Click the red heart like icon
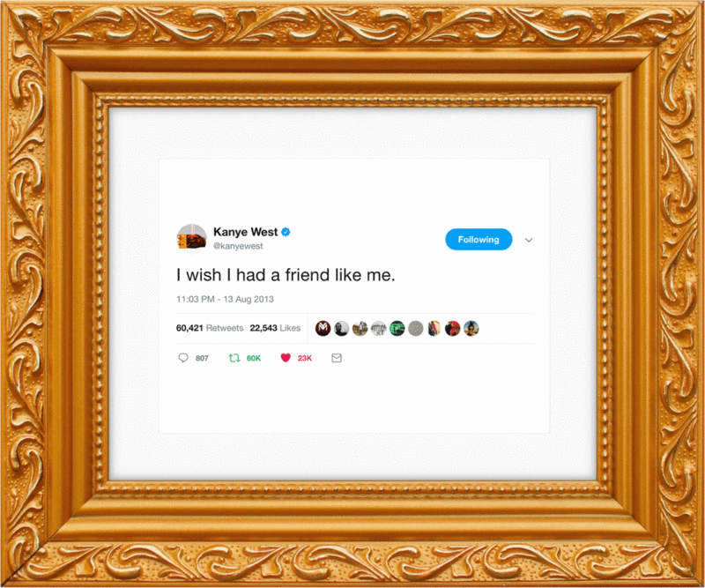The width and height of the screenshot is (705, 588). (x=286, y=358)
